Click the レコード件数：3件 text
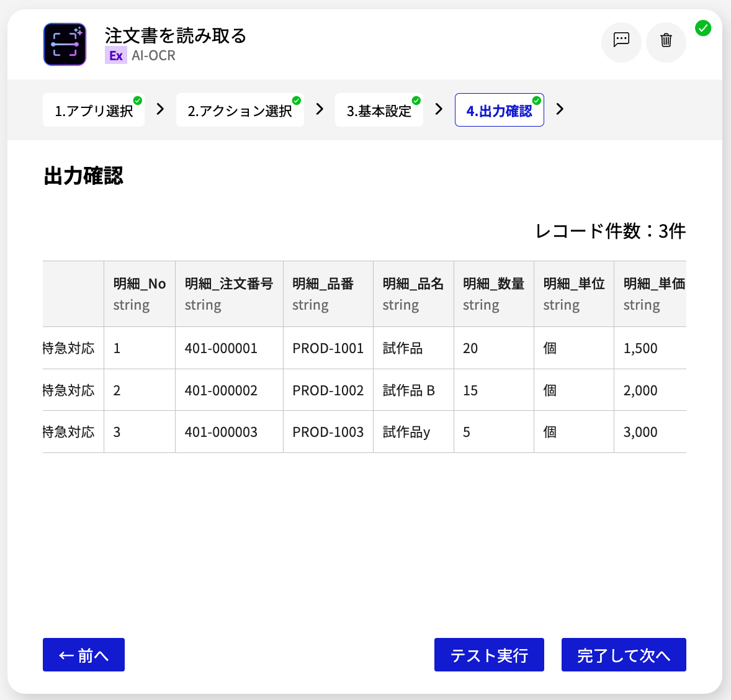Image resolution: width=731 pixels, height=700 pixels. click(x=611, y=231)
